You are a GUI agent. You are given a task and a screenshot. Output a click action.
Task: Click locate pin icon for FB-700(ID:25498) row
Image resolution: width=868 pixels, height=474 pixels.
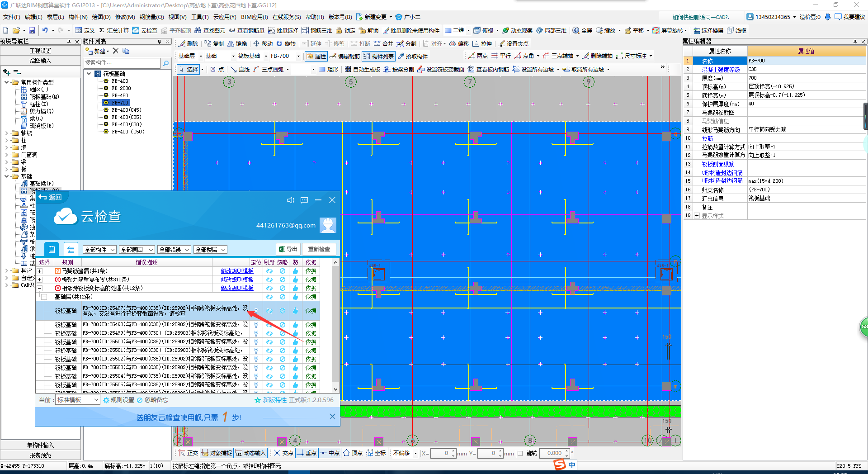pyautogui.click(x=256, y=325)
